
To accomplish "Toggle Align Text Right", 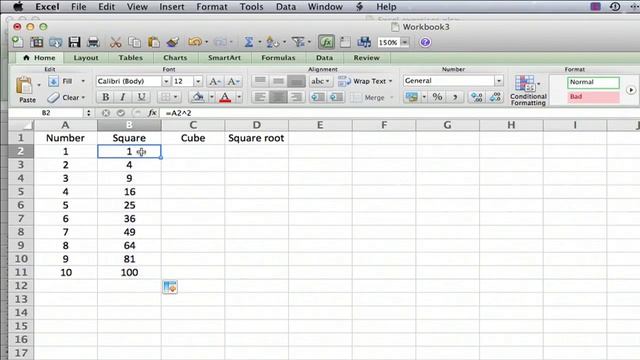I will (x=296, y=97).
